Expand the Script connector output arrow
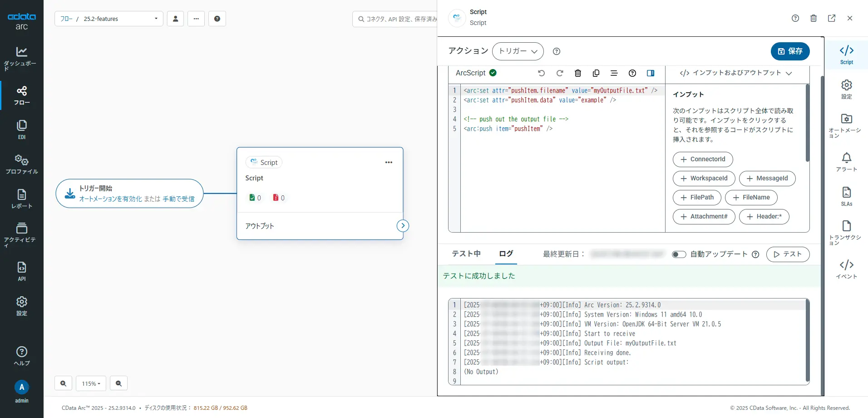 [x=403, y=226]
